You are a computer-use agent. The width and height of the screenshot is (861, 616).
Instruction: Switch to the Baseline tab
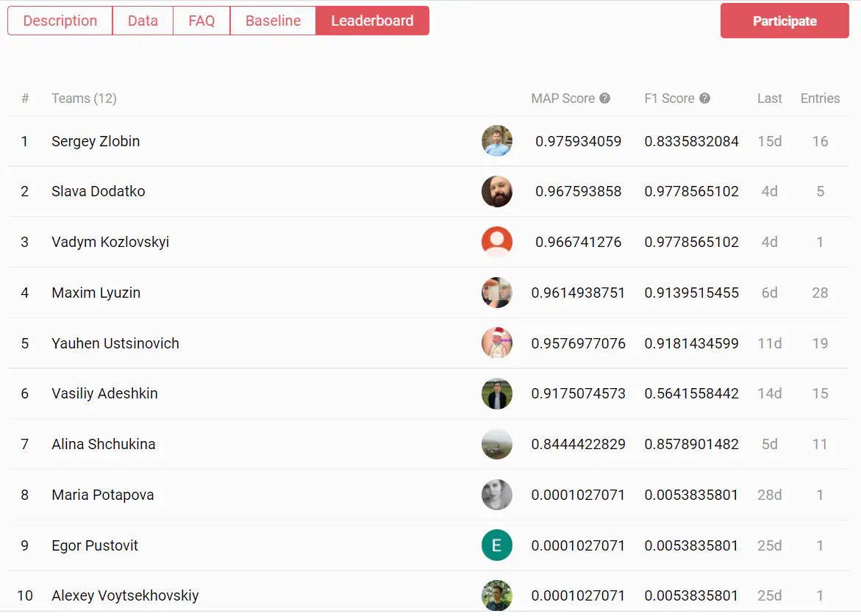(273, 21)
